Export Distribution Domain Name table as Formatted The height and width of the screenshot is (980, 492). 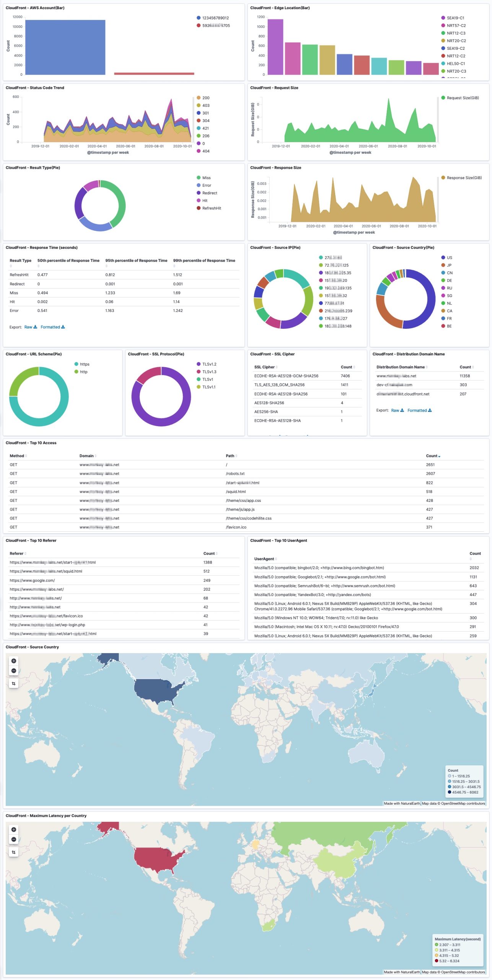pos(417,410)
